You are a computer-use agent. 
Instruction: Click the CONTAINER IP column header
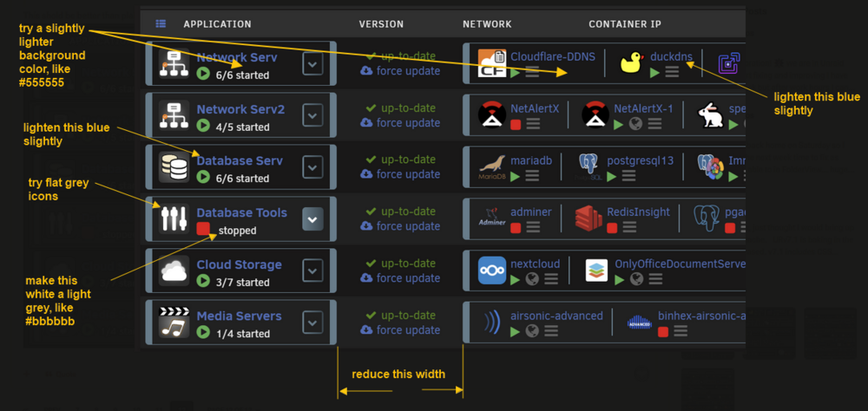tap(625, 24)
